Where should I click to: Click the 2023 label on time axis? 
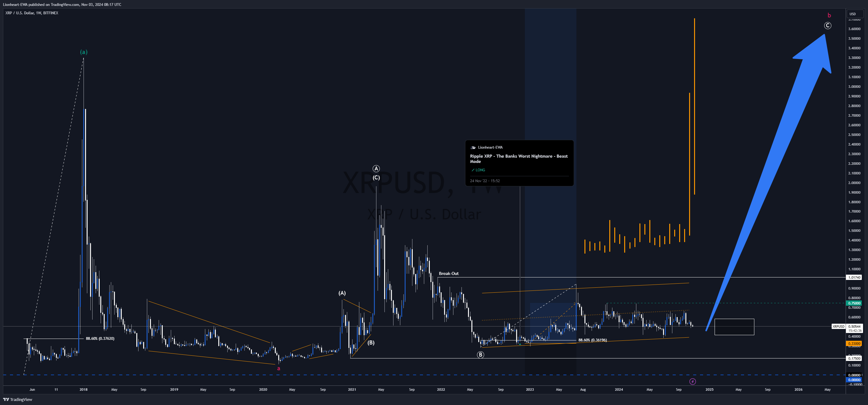click(530, 389)
